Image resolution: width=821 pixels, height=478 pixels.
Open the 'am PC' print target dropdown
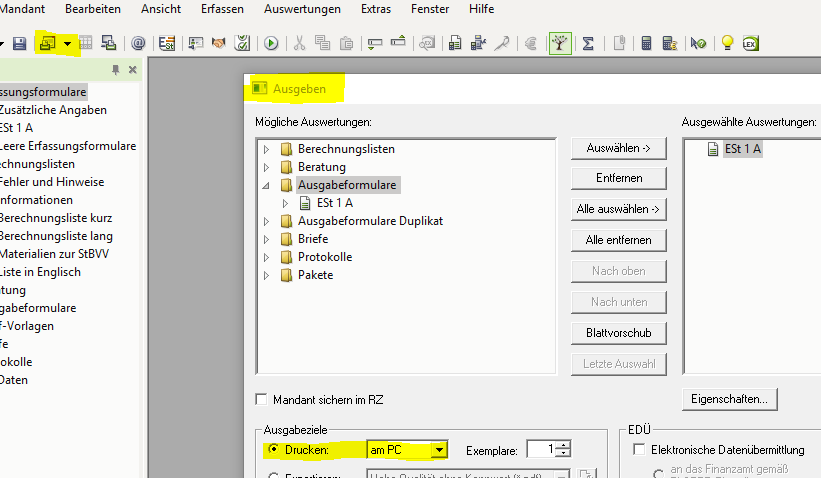pos(438,450)
